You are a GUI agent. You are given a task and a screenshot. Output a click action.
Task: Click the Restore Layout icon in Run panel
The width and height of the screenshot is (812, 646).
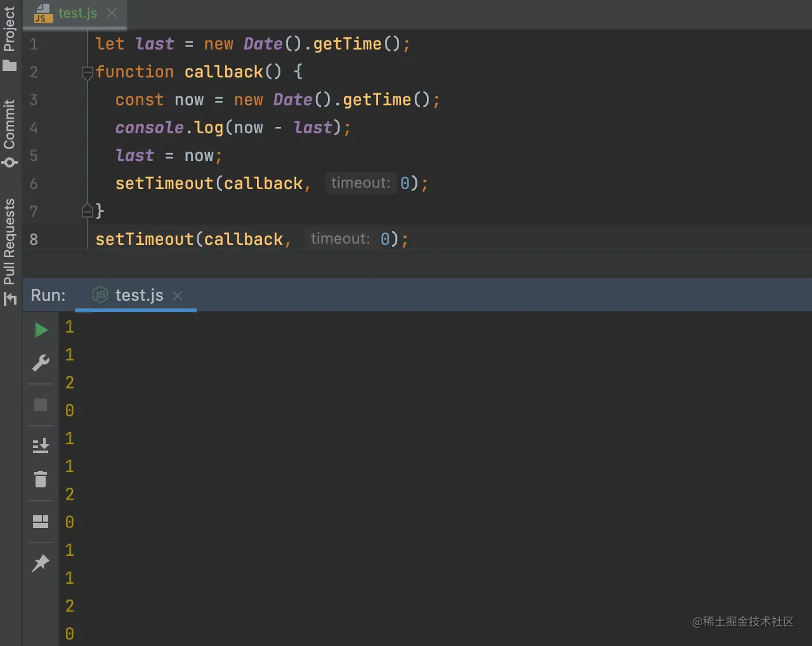click(41, 522)
